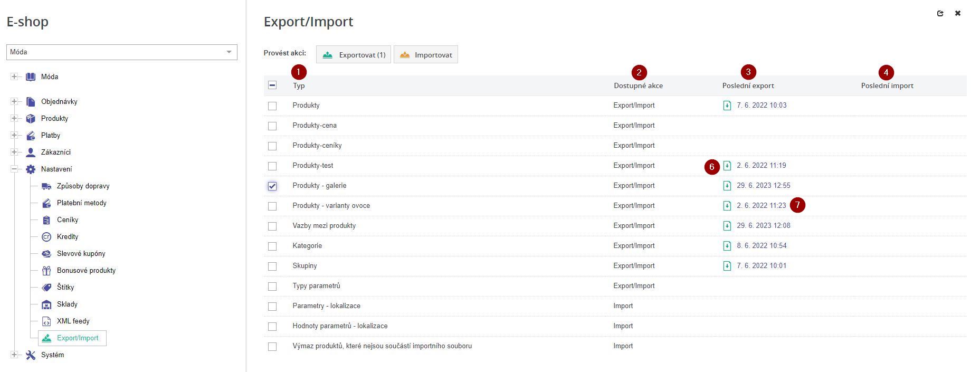Check the Výmaz produktů row checkbox
This screenshot has height=372, width=980.
(272, 347)
